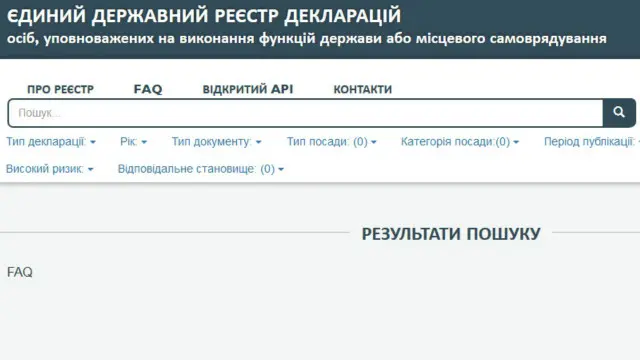Viewport: 640px width, 360px height.
Task: Expand the Період публікації filter dropdown
Action: click(x=591, y=142)
